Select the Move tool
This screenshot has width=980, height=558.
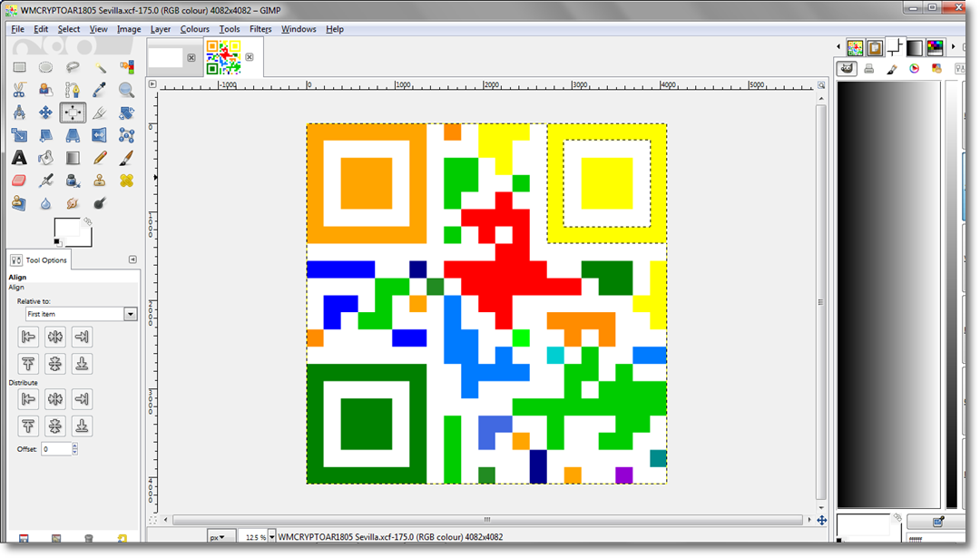[45, 113]
